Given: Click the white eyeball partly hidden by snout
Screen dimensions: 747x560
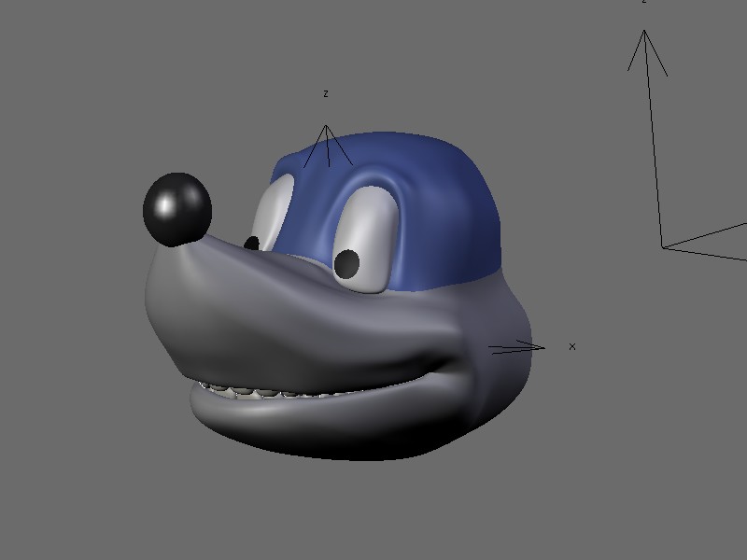Looking at the screenshot, I should tap(274, 212).
